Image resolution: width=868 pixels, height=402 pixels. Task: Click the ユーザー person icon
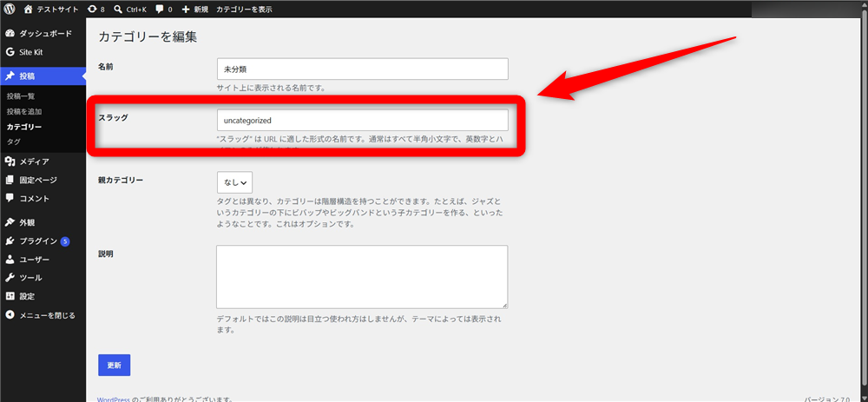[10, 259]
